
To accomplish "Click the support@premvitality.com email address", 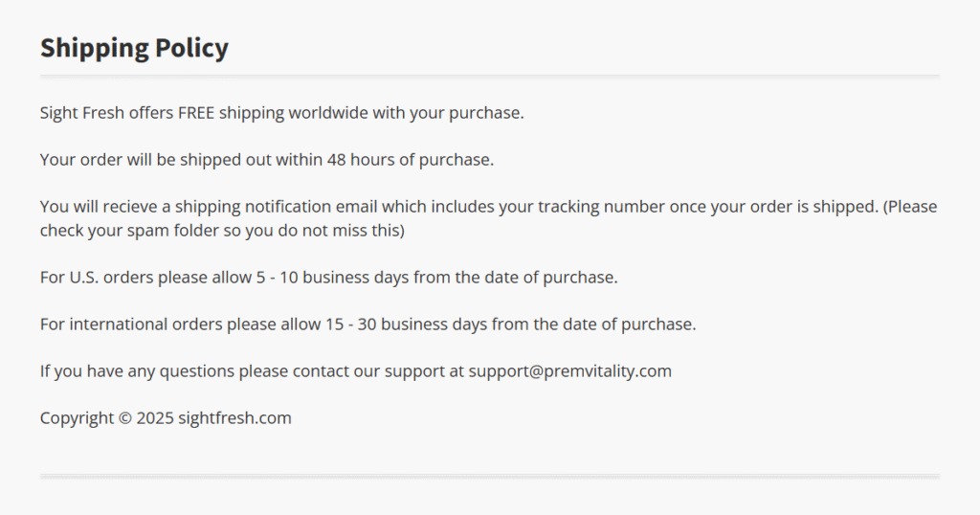I will click(x=569, y=371).
